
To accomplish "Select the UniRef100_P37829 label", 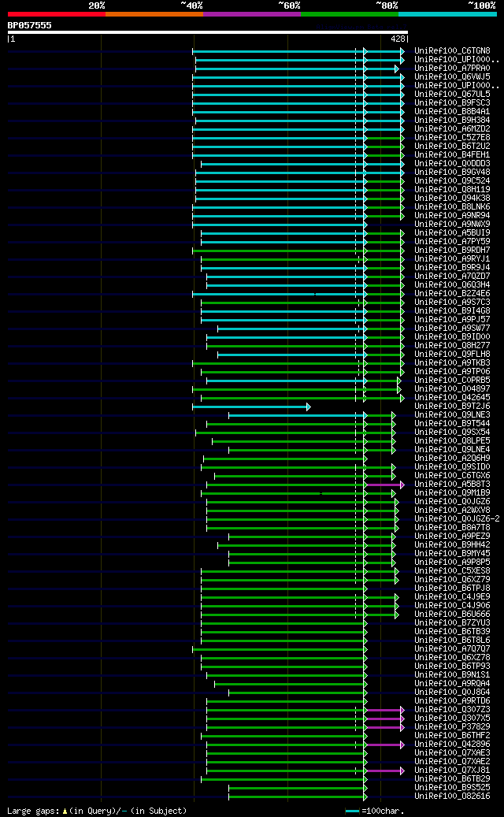I will [x=452, y=726].
